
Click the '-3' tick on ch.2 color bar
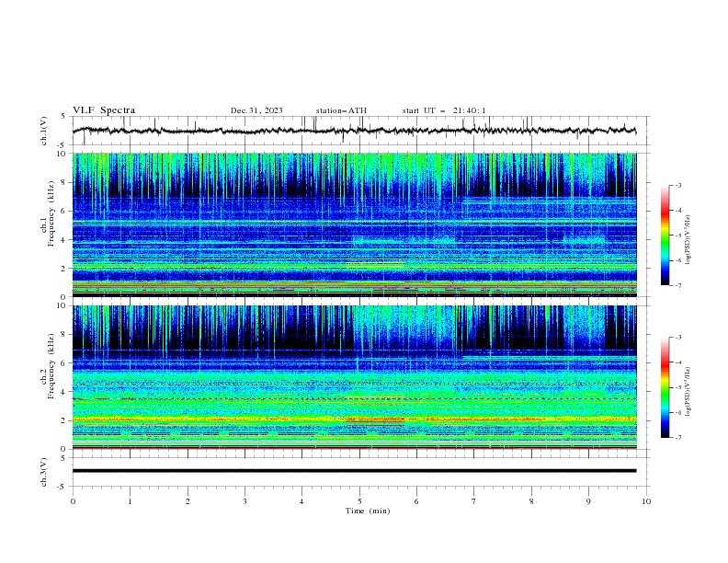click(x=678, y=338)
